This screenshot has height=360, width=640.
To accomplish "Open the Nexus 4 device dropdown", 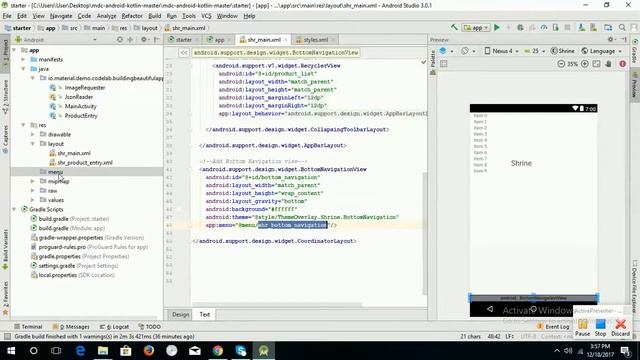I will point(501,51).
